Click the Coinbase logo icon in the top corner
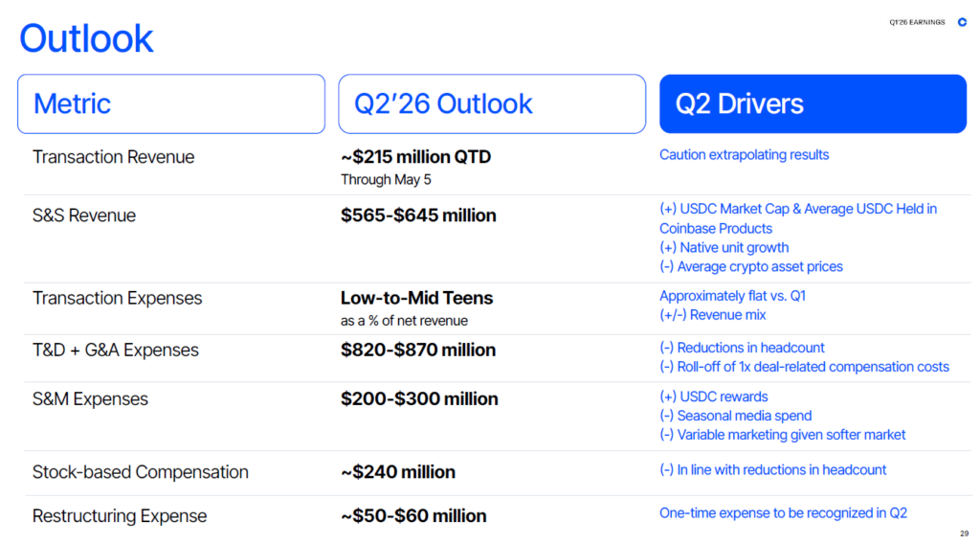980x544 pixels. [x=962, y=22]
